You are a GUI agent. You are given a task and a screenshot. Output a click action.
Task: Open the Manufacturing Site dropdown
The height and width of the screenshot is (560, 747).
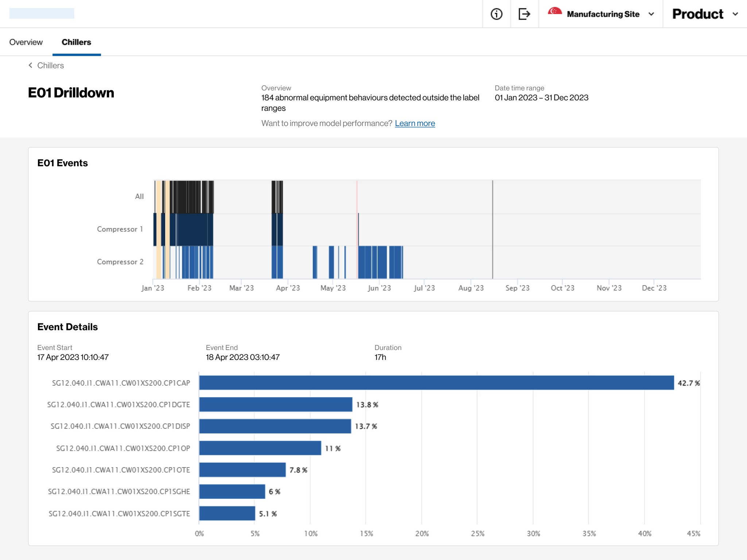(603, 14)
